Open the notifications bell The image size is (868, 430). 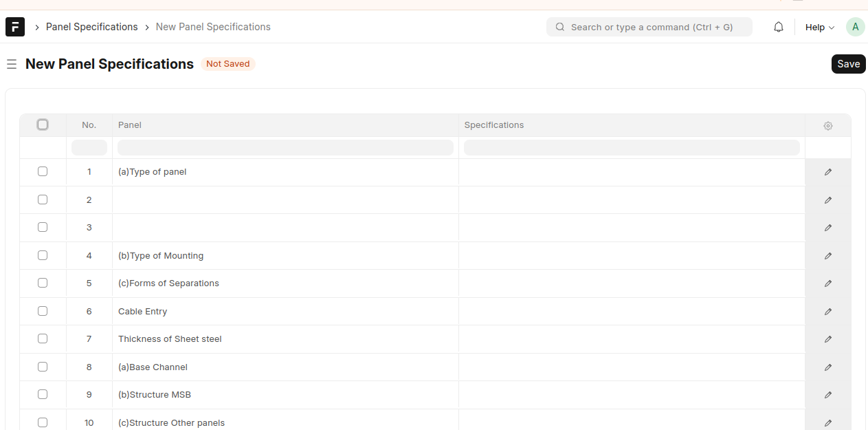coord(779,27)
